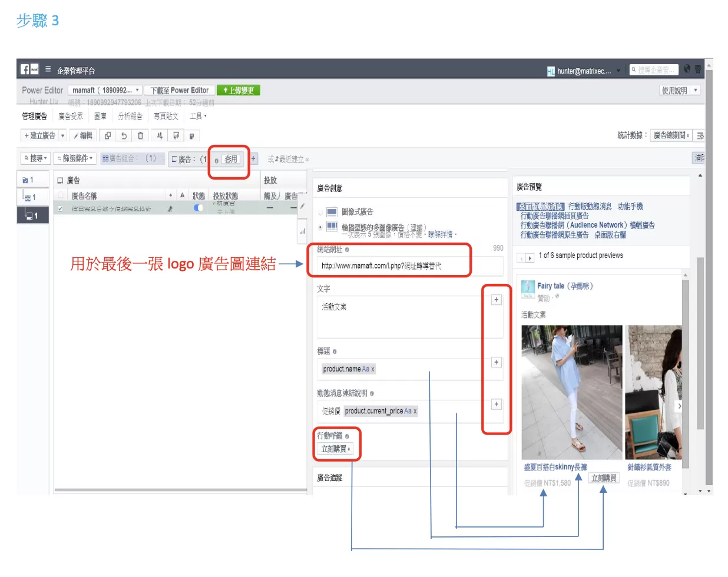Check the select-all checkbox in ads header

(x=61, y=195)
